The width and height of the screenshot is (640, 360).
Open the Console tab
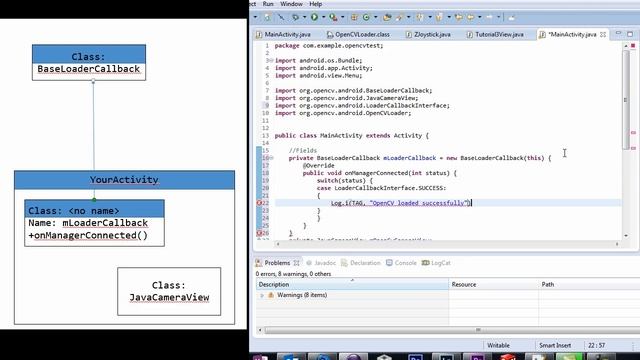click(x=401, y=263)
